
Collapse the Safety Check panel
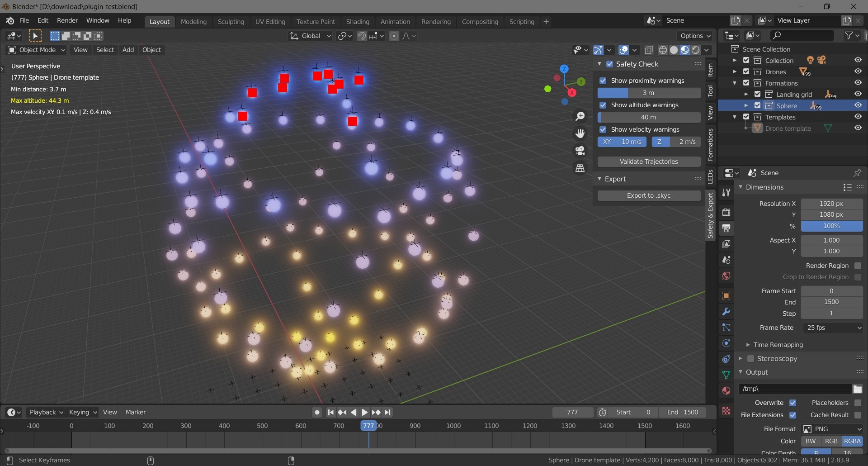click(599, 64)
